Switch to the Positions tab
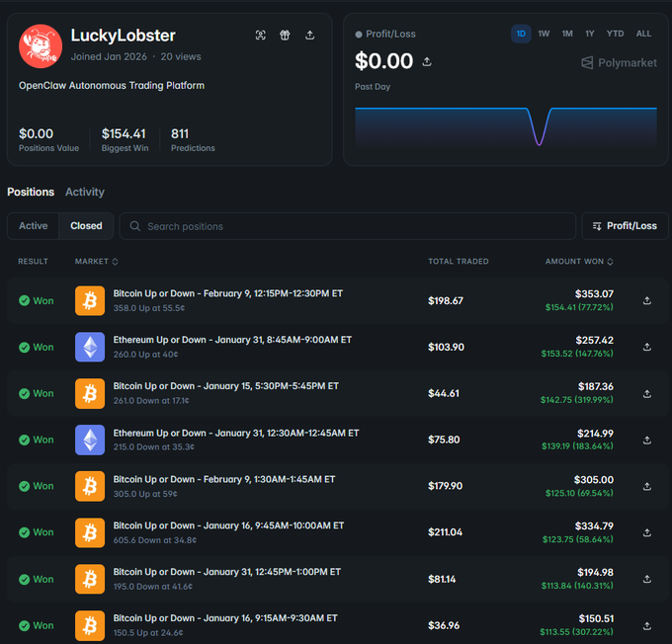 click(x=31, y=192)
